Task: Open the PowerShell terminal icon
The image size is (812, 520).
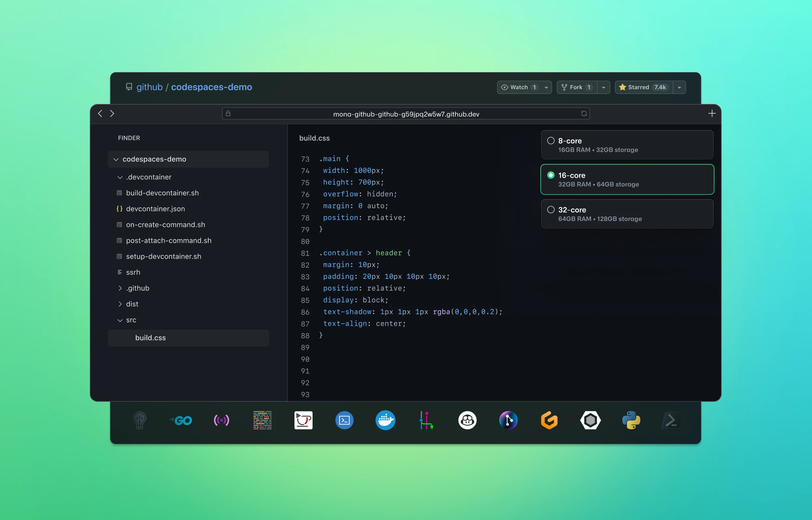Action: 672,421
